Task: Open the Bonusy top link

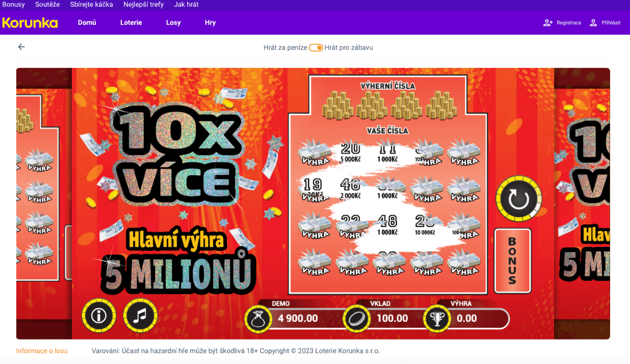Action: [x=13, y=5]
